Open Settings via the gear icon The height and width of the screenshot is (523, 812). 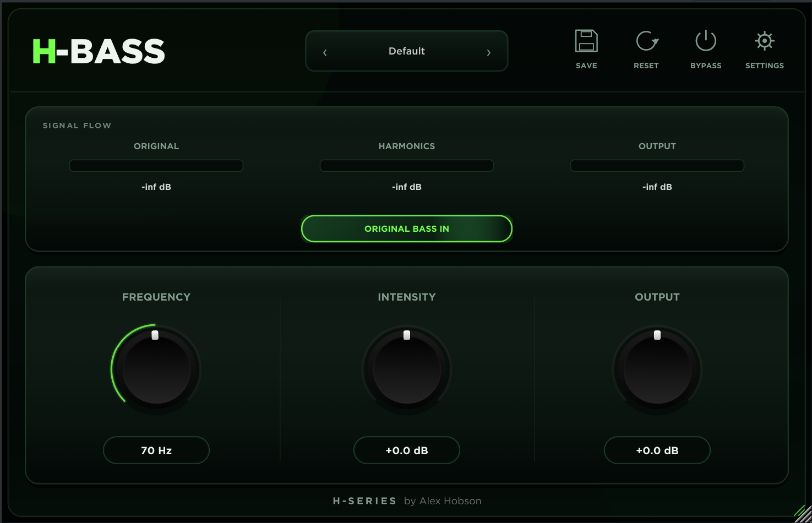765,41
